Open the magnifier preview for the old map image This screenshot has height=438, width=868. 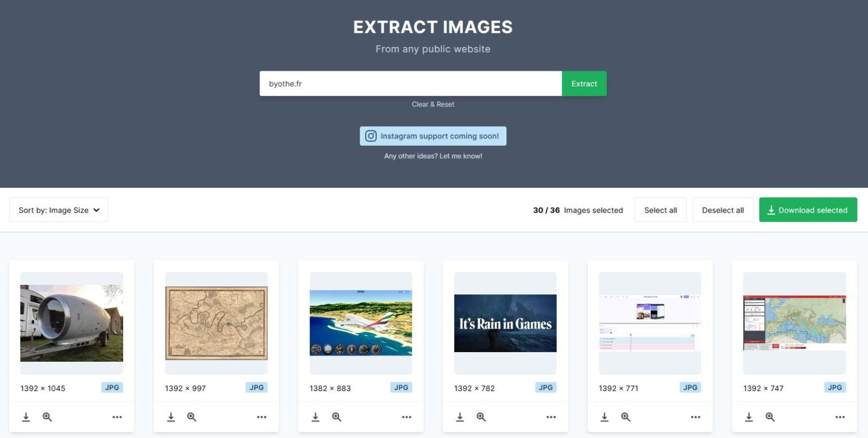click(x=192, y=417)
